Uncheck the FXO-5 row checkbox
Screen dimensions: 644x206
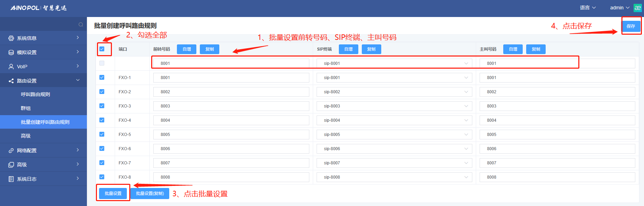click(102, 134)
